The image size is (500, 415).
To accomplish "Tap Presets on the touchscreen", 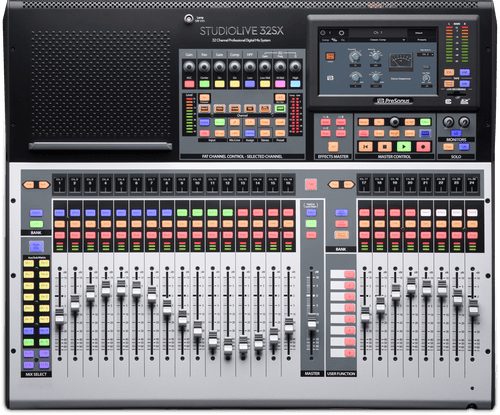I will pyautogui.click(x=422, y=40).
